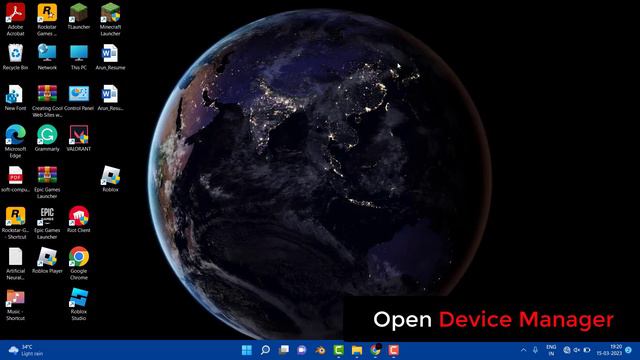Click the Grammarly desktop shortcut
The image size is (640, 360).
click(47, 138)
